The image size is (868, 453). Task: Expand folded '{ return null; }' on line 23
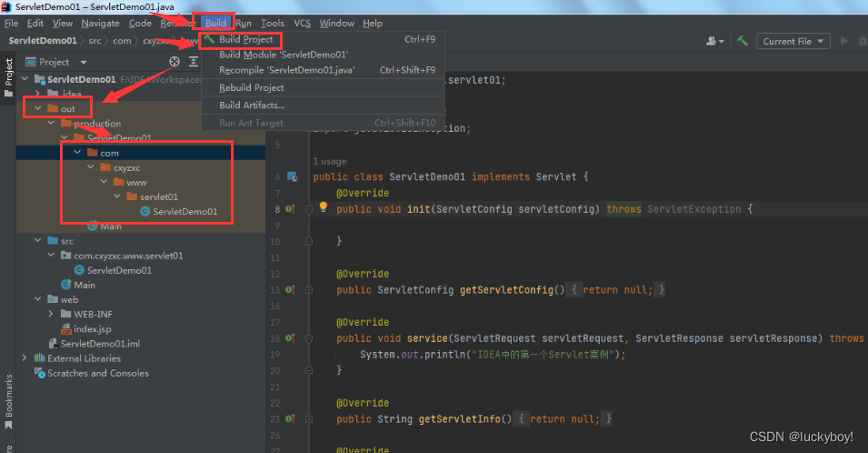click(x=564, y=419)
